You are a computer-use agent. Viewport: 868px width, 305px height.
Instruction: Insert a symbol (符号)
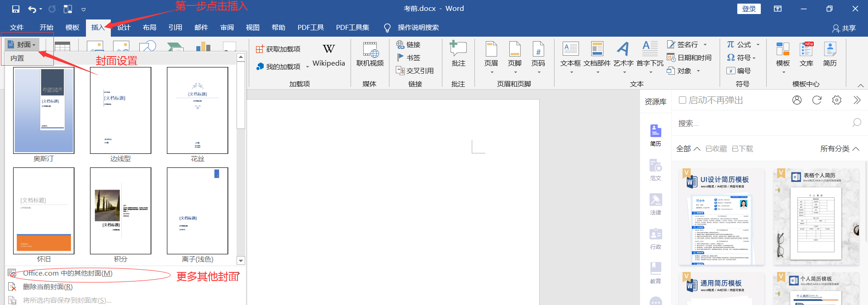[741, 57]
